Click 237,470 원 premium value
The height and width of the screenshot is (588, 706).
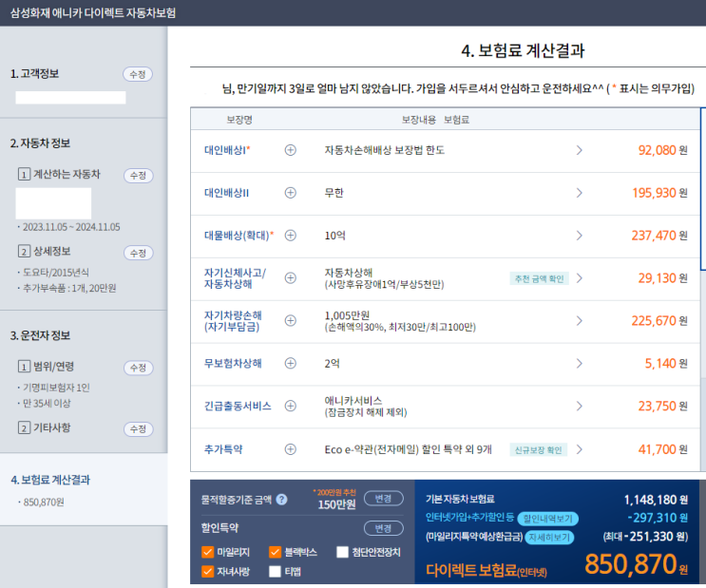(x=659, y=236)
